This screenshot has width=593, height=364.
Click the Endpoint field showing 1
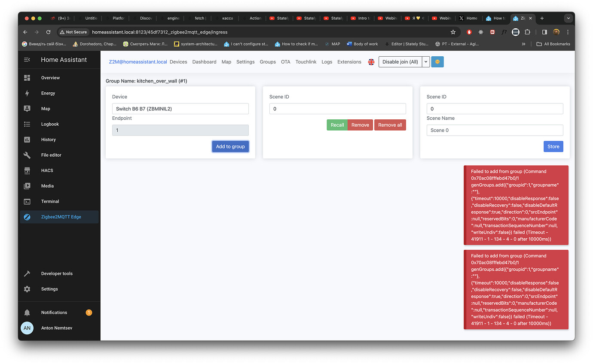[180, 130]
